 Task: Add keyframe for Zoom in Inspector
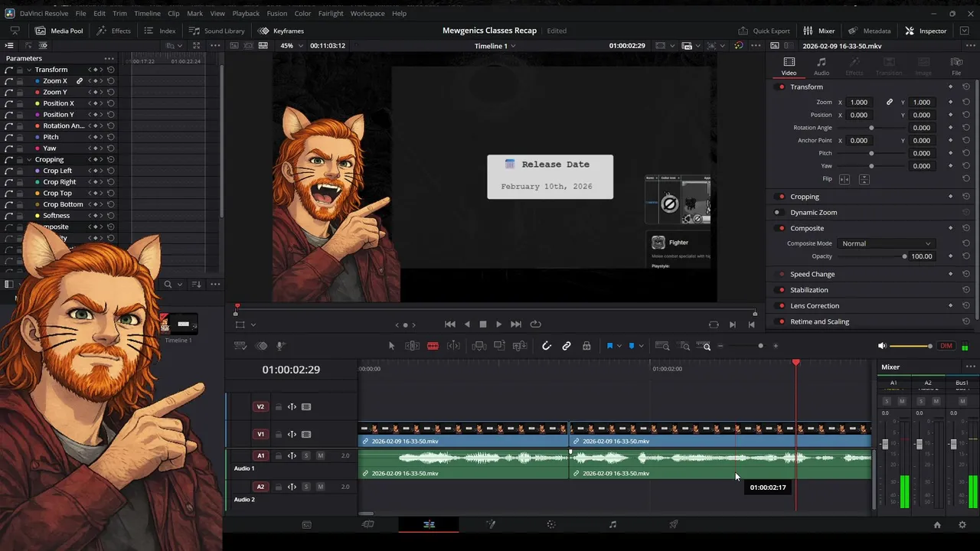tap(951, 102)
